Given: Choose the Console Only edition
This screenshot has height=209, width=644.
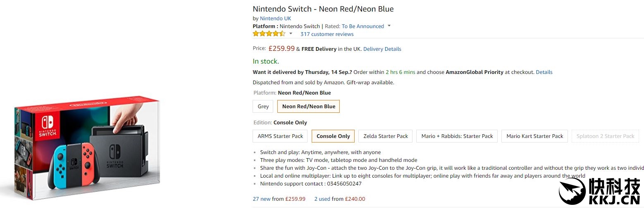Looking at the screenshot, I should 333,136.
